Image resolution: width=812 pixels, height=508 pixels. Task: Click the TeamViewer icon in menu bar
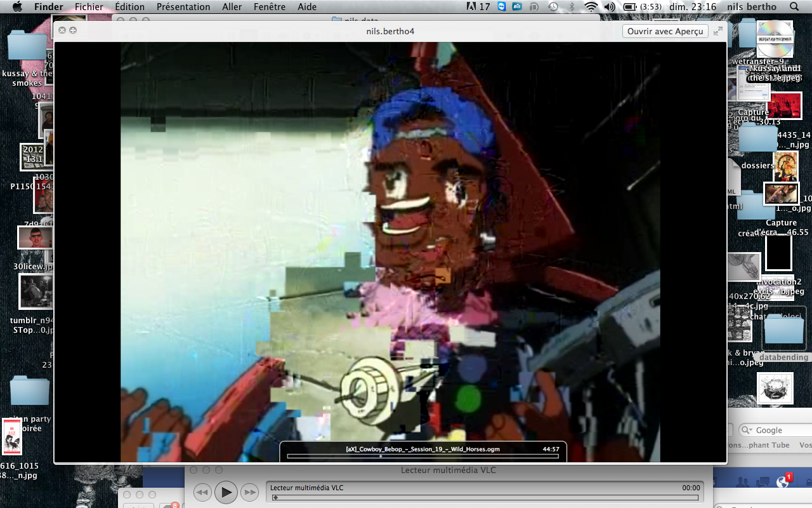[x=502, y=6]
